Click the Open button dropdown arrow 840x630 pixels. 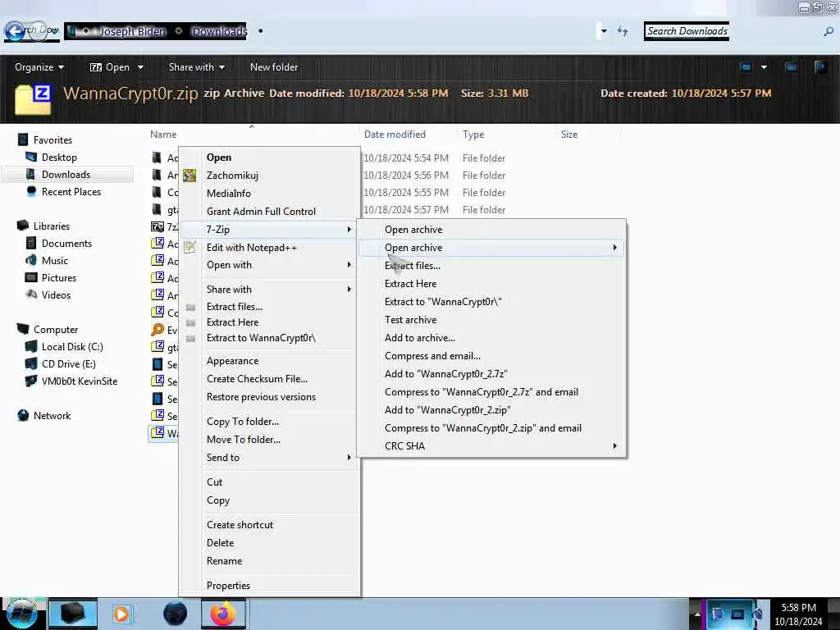[141, 67]
